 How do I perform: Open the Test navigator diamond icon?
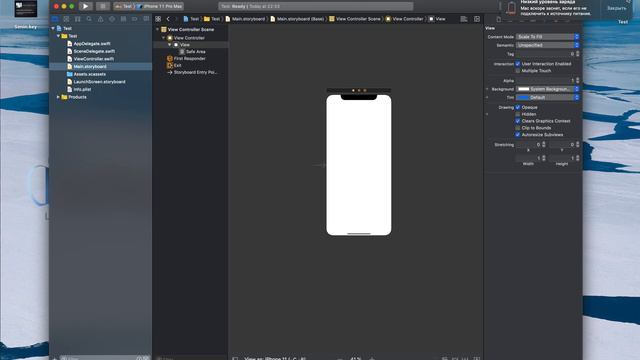(x=112, y=19)
